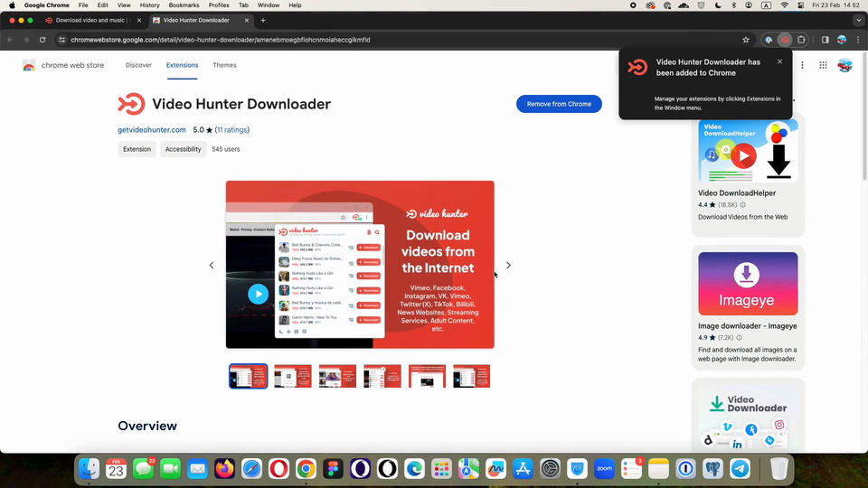Select the last screenshot thumbnail
Viewport: 868px width, 488px height.
tap(472, 376)
